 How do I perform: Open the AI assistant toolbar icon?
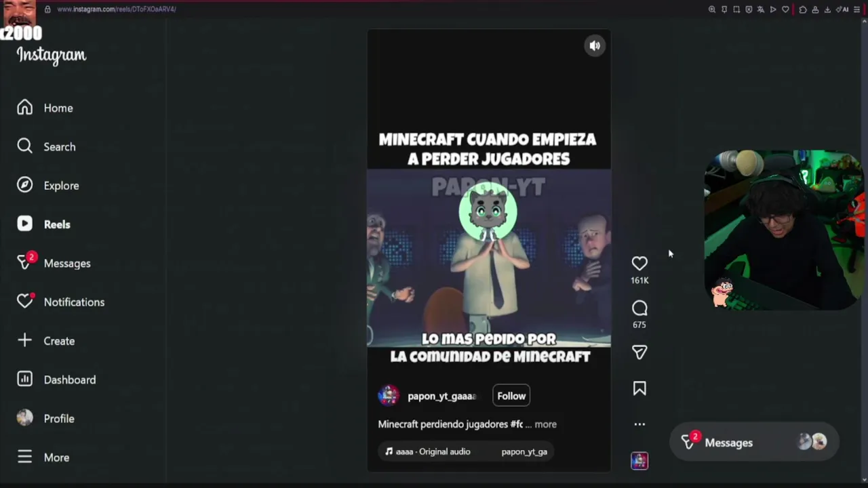click(x=842, y=9)
